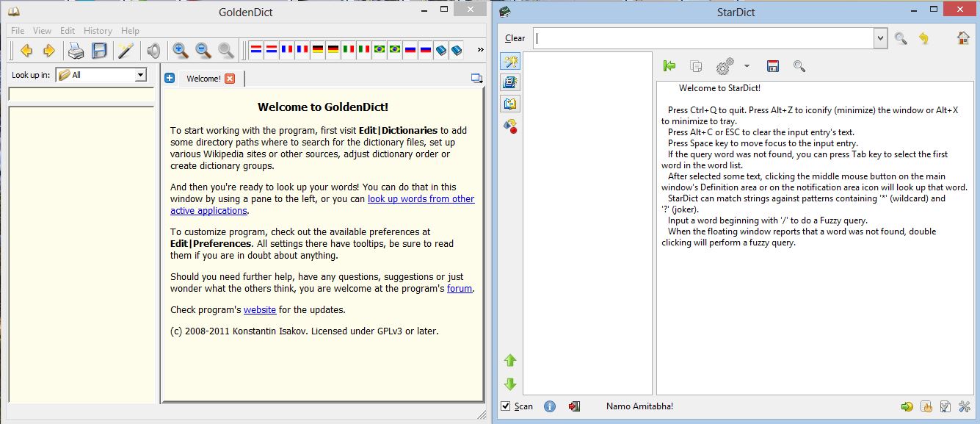Click StarDict green up arrow
Viewport: 980px width, 424px height.
[x=510, y=360]
